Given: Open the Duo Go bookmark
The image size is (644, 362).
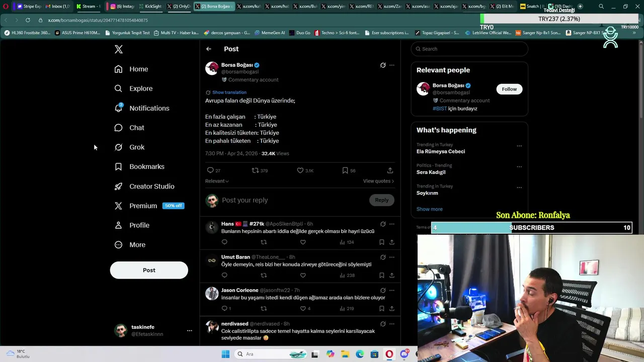Looking at the screenshot, I should pyautogui.click(x=300, y=33).
